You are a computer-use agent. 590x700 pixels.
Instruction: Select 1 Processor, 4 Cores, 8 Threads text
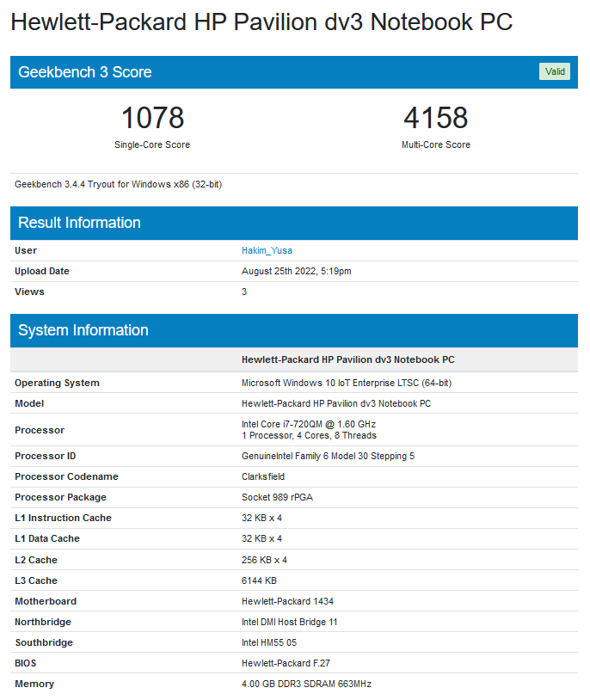[309, 435]
